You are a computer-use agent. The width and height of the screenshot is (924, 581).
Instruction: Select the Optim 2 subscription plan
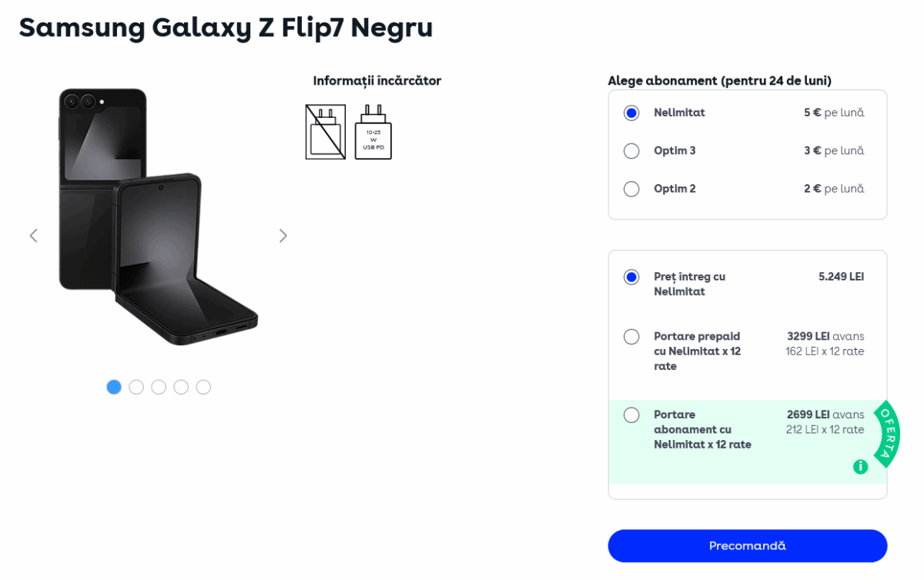click(x=631, y=189)
